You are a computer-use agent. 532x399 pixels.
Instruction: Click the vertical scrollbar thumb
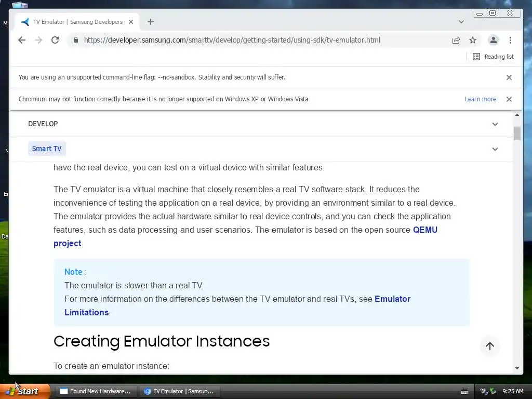tap(517, 134)
